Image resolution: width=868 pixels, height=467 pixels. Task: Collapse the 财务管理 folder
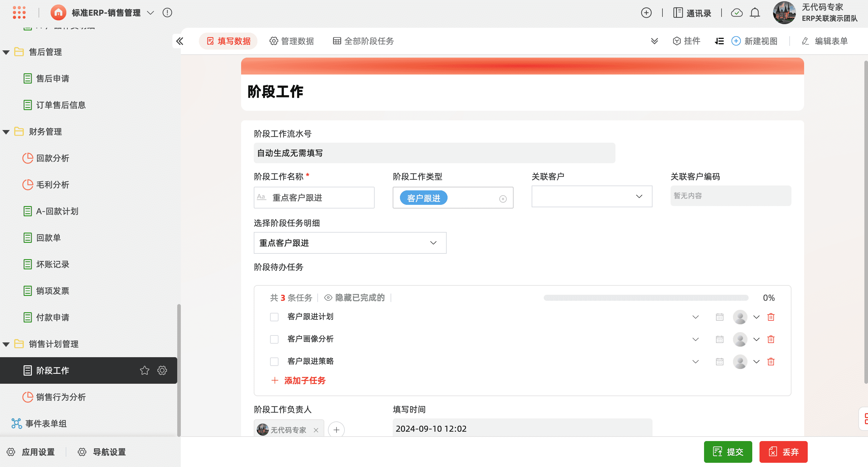click(6, 132)
